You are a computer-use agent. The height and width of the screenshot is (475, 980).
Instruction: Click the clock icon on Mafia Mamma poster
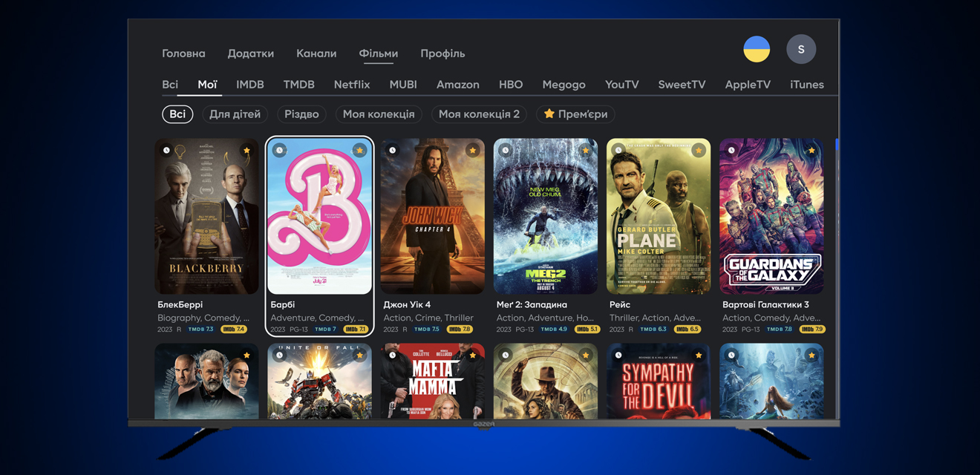393,356
